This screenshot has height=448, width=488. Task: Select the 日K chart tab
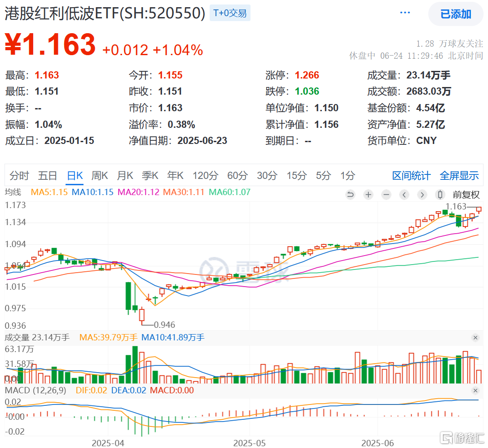[x=75, y=176]
